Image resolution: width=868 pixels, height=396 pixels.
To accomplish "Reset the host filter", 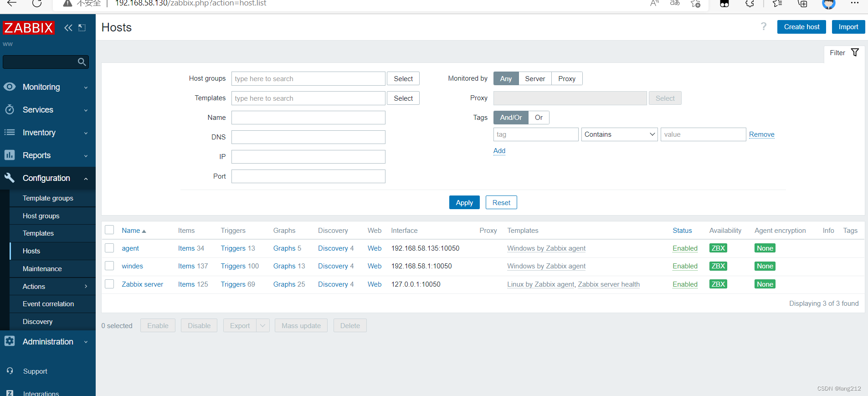I will pos(501,202).
